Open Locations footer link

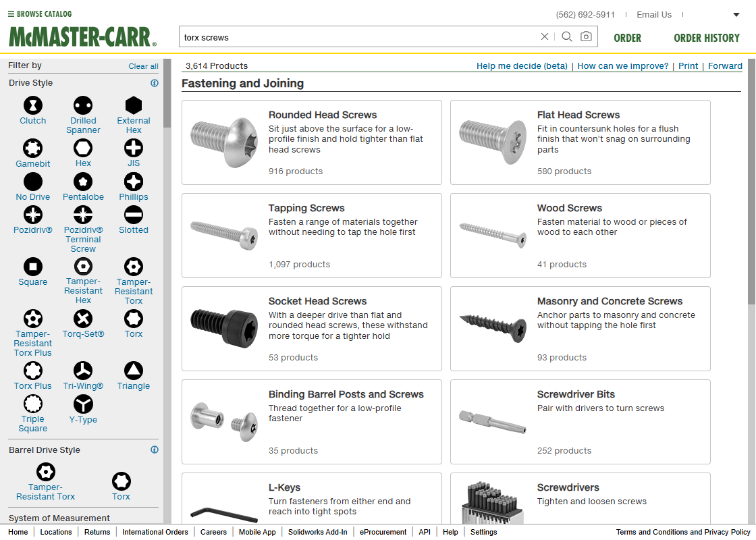pyautogui.click(x=56, y=532)
